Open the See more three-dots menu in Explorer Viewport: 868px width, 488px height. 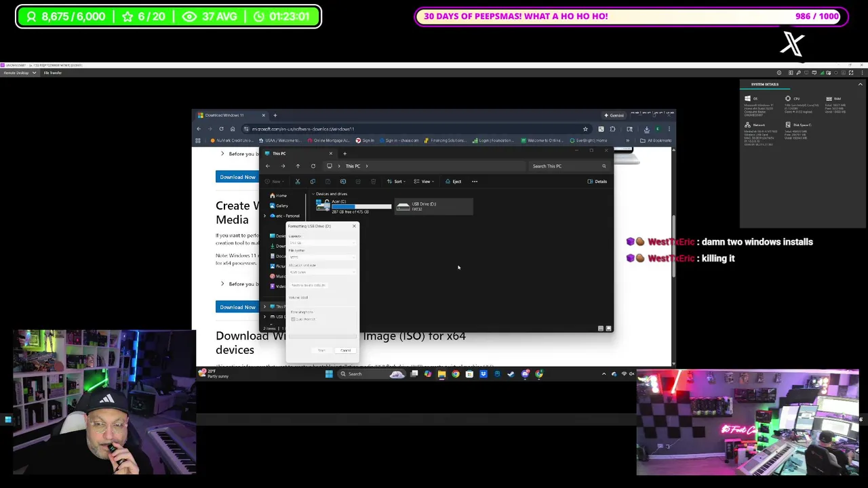click(x=475, y=182)
